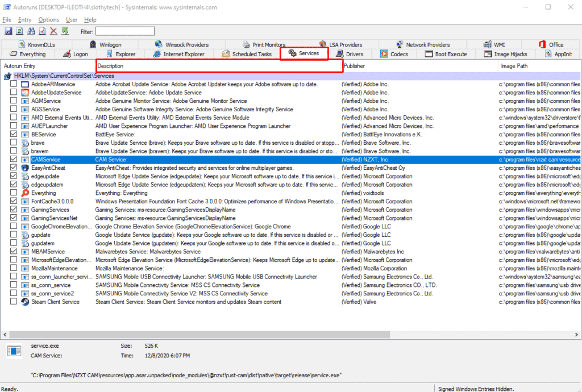Image resolution: width=582 pixels, height=392 pixels.
Task: Uncheck the MBAMService entry
Action: point(14,252)
